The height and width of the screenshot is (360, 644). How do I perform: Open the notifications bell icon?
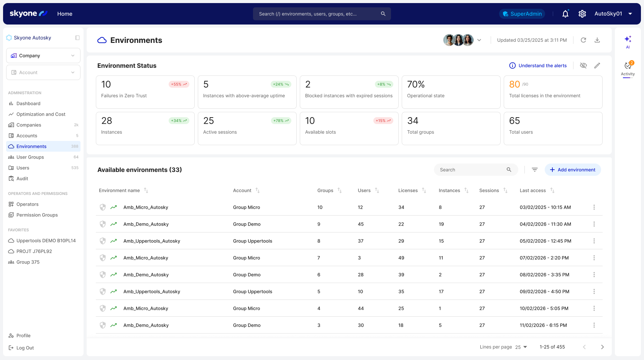[x=565, y=14]
